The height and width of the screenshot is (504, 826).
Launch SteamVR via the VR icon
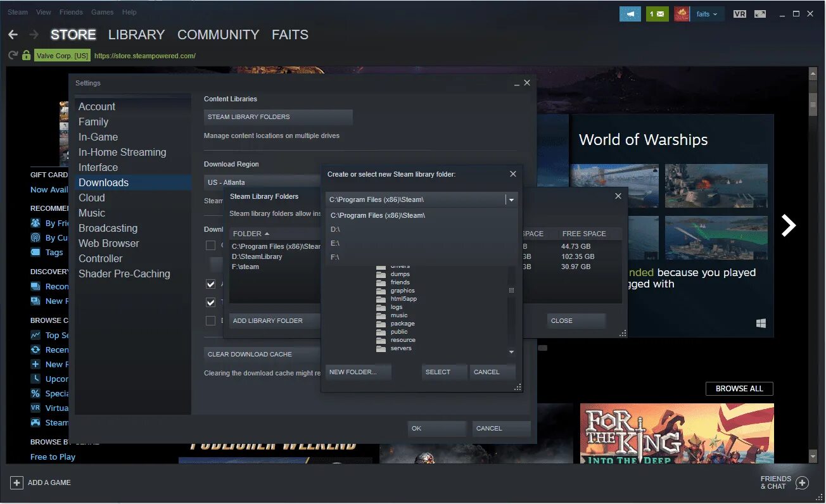[x=739, y=13]
